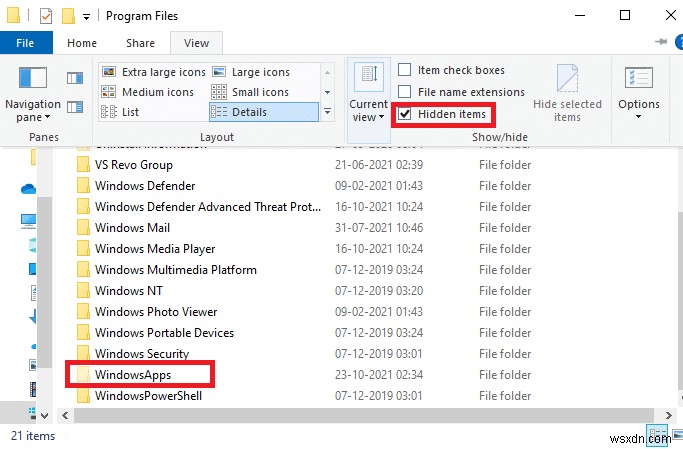Click Hide selected items button

(567, 94)
